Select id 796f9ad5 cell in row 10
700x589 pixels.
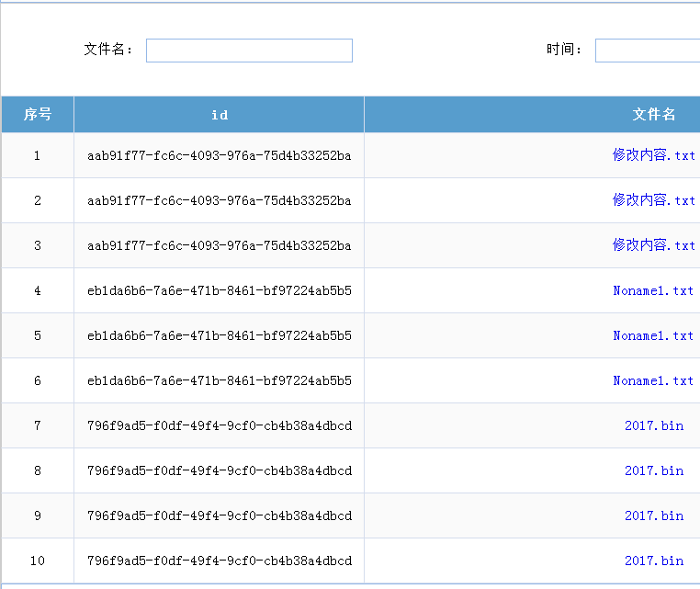pyautogui.click(x=220, y=561)
